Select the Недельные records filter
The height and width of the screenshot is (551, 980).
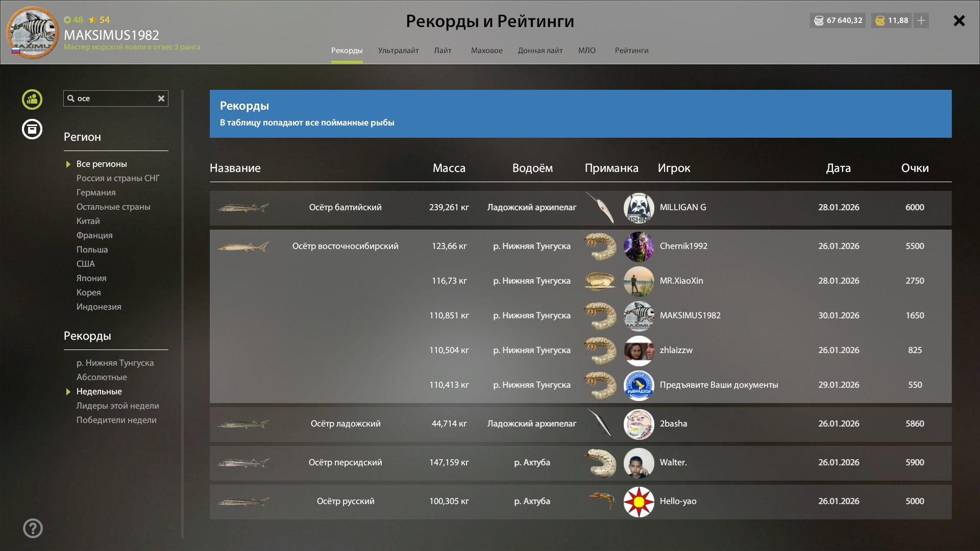tap(99, 391)
